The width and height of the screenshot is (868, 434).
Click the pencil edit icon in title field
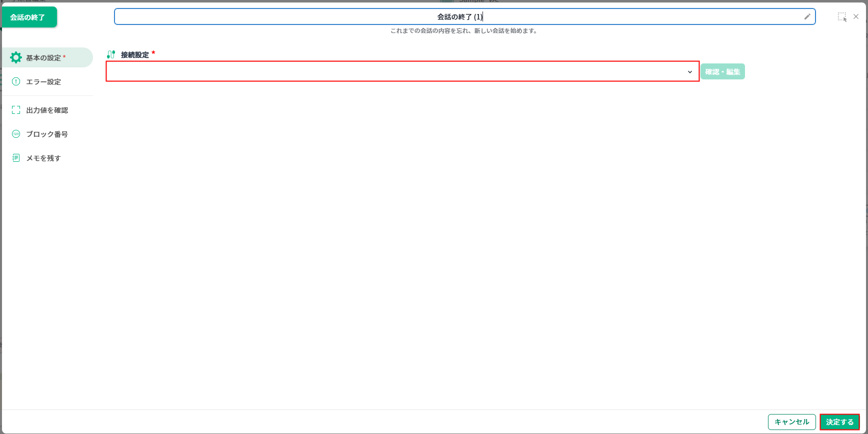click(x=807, y=16)
